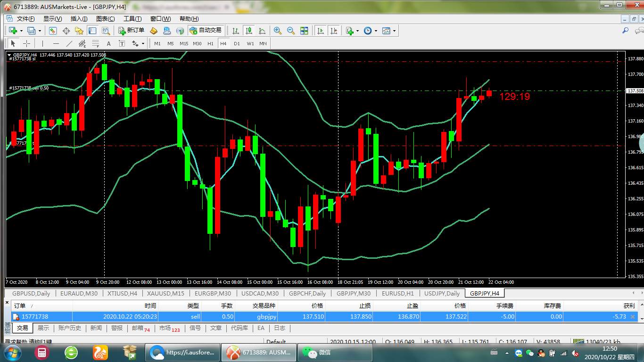Draw a trendline with the line tool
The image size is (644, 362).
click(69, 43)
